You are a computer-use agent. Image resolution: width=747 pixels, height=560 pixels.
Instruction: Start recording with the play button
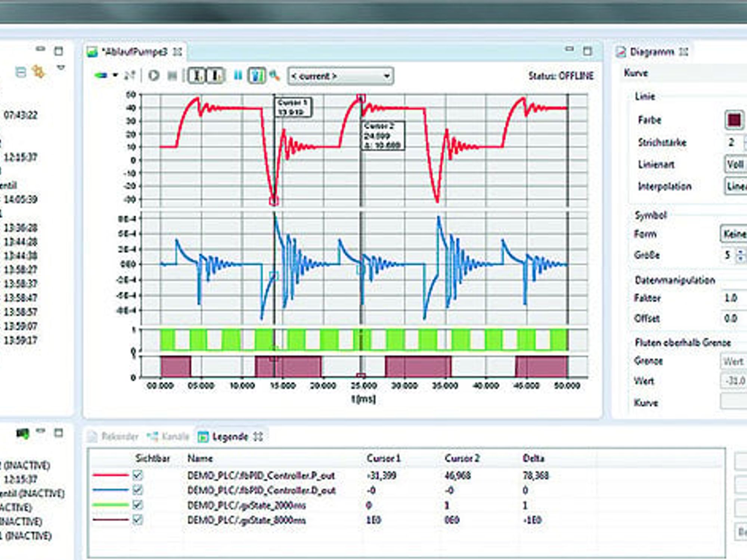[x=154, y=76]
